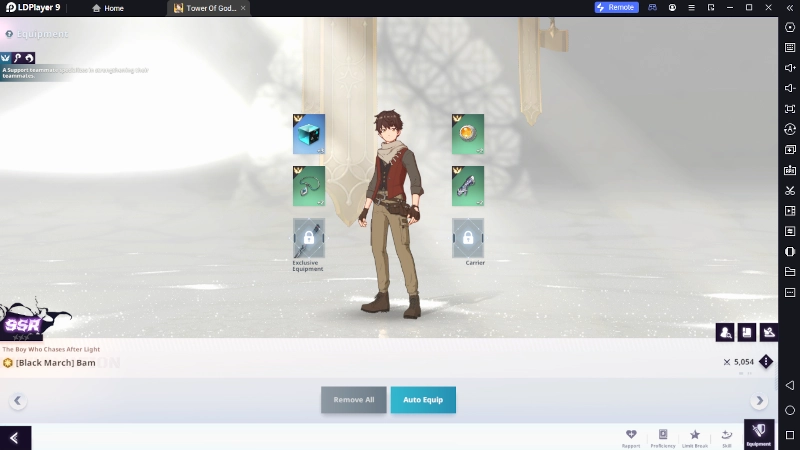Open the combat power details diamond menu

[766, 362]
